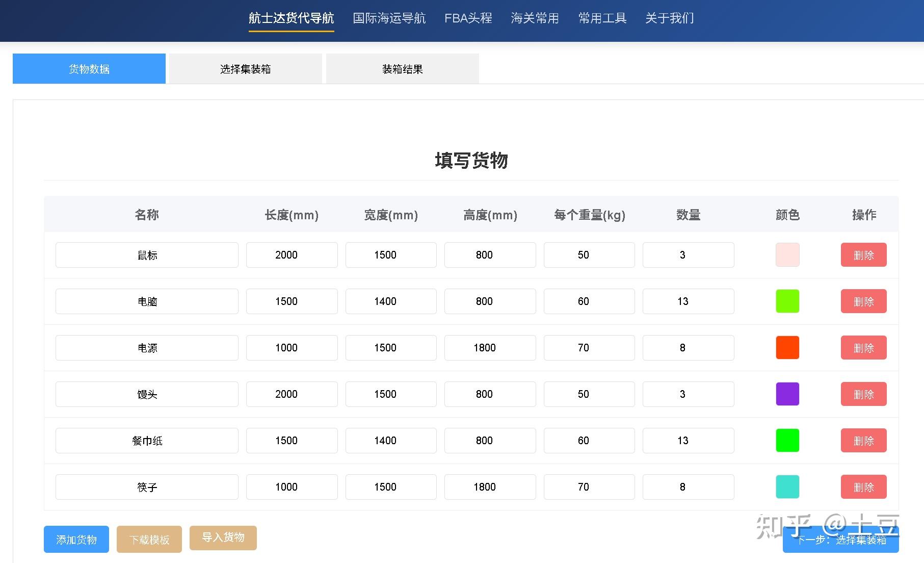Delete the 筷子 cargo row
924x563 pixels.
tap(863, 487)
